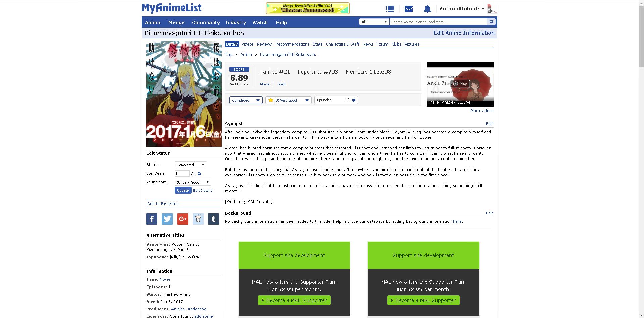
Task: Open the (8) Very Good rating dropdown
Action: (x=289, y=100)
